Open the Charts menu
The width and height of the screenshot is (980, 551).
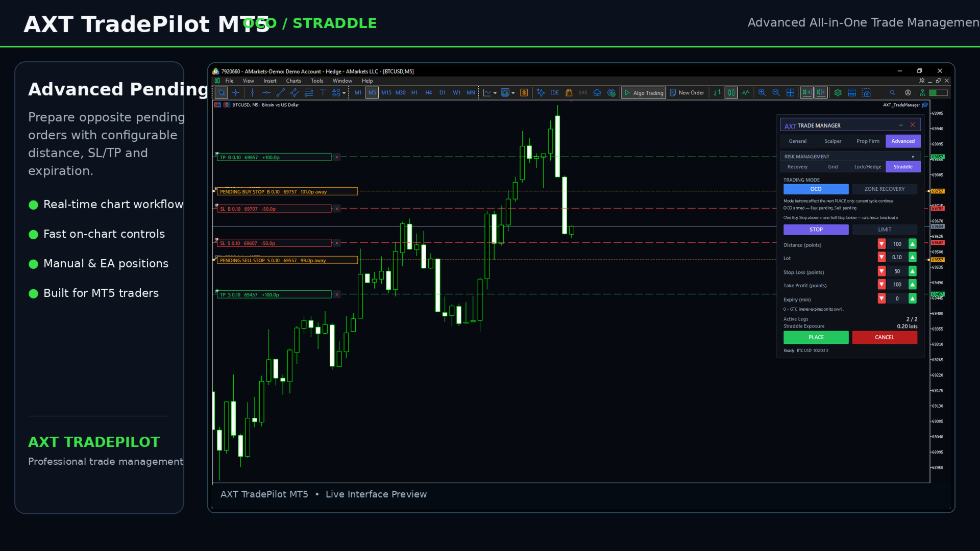293,81
